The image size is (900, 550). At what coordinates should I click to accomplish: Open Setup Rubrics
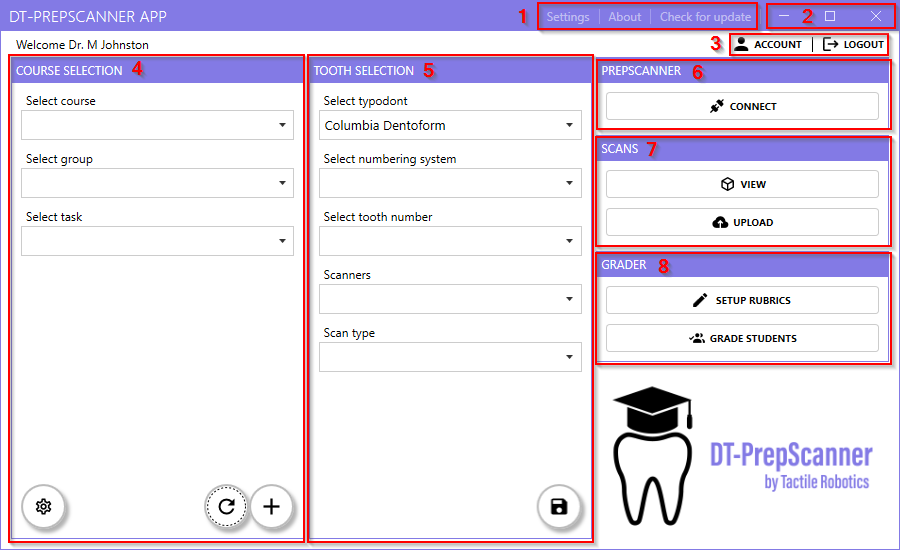[742, 300]
